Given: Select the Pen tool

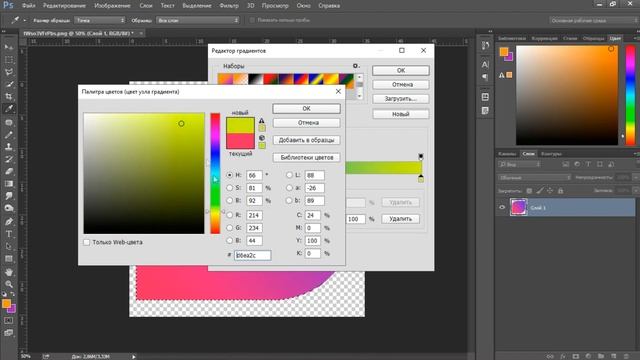Looking at the screenshot, I should [9, 222].
